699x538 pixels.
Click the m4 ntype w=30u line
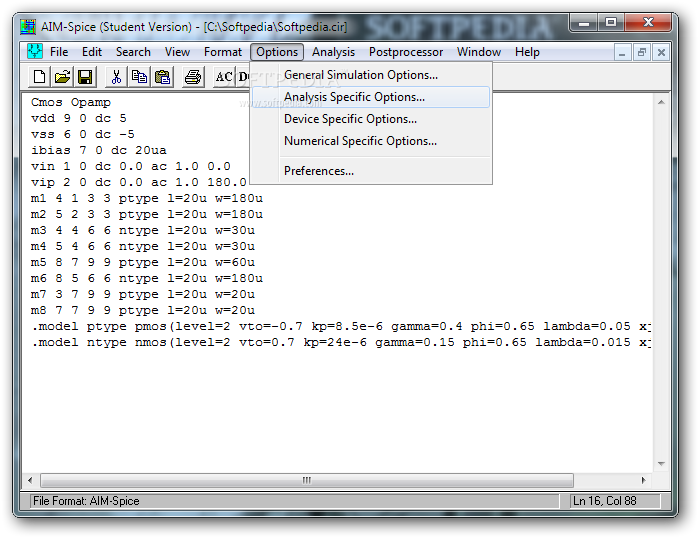[x=143, y=246]
